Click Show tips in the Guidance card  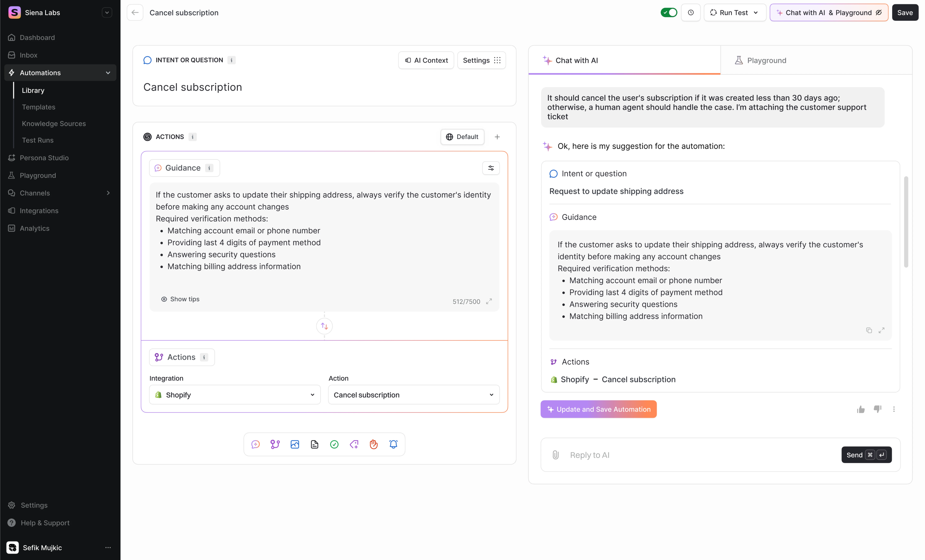(180, 299)
